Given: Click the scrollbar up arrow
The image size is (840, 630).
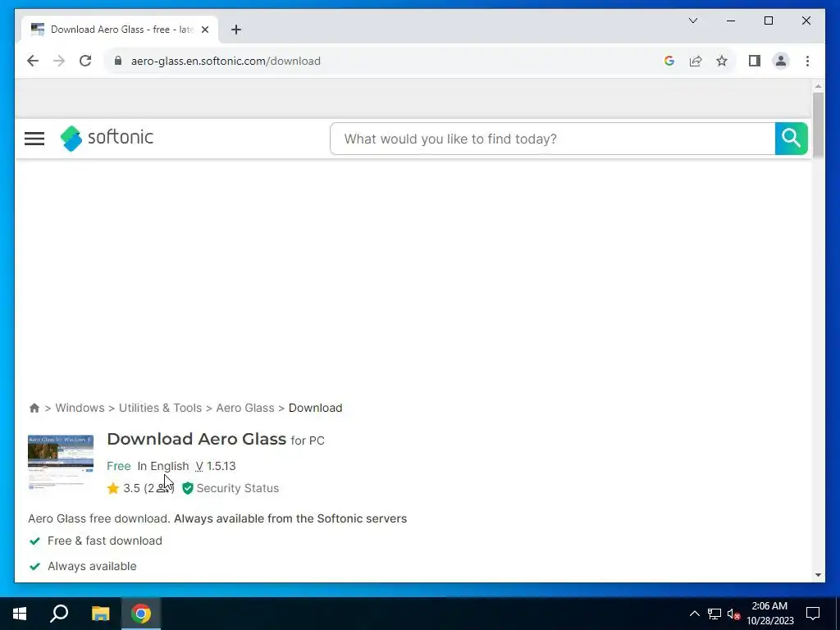Looking at the screenshot, I should point(818,86).
